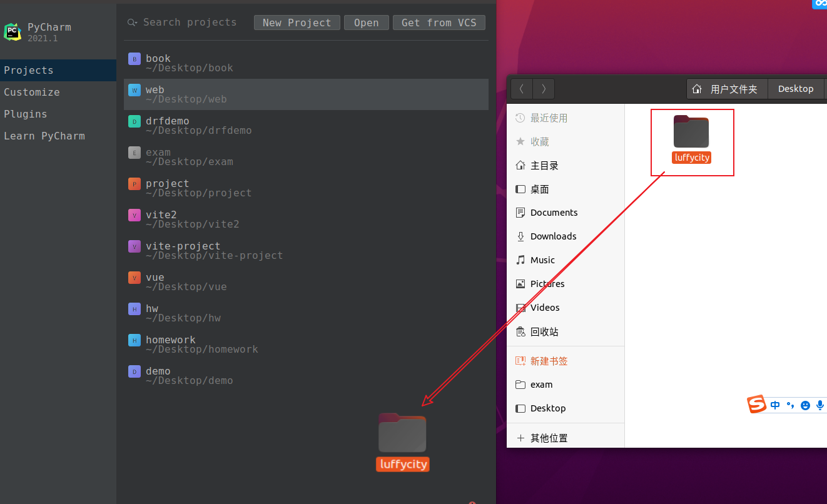827x504 pixels.
Task: Click the exam project letter icon
Action: tap(134, 153)
